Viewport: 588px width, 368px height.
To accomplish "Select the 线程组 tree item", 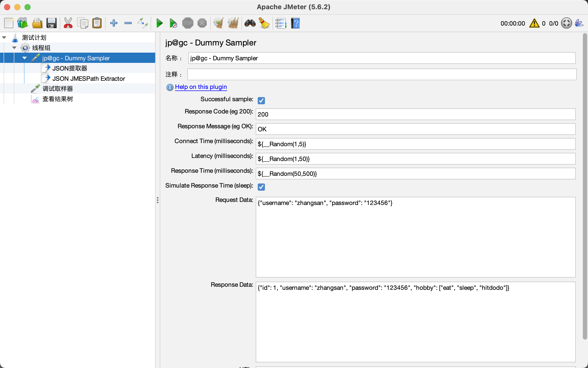I will pyautogui.click(x=41, y=48).
